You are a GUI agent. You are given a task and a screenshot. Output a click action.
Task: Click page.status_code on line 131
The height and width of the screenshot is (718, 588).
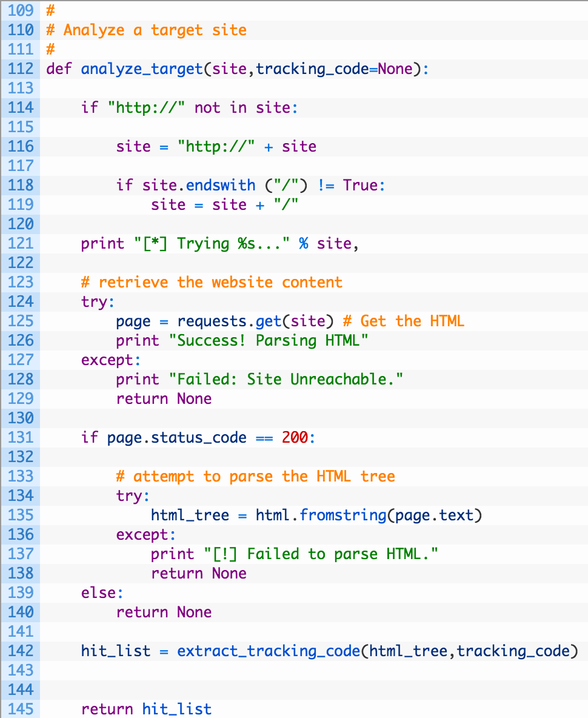coord(176,438)
